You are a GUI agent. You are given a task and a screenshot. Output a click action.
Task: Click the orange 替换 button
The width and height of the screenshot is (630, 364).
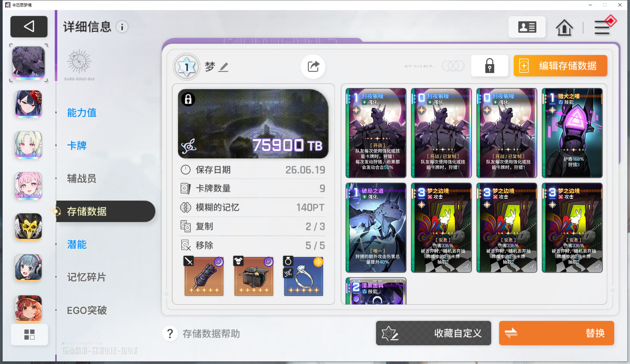556,333
